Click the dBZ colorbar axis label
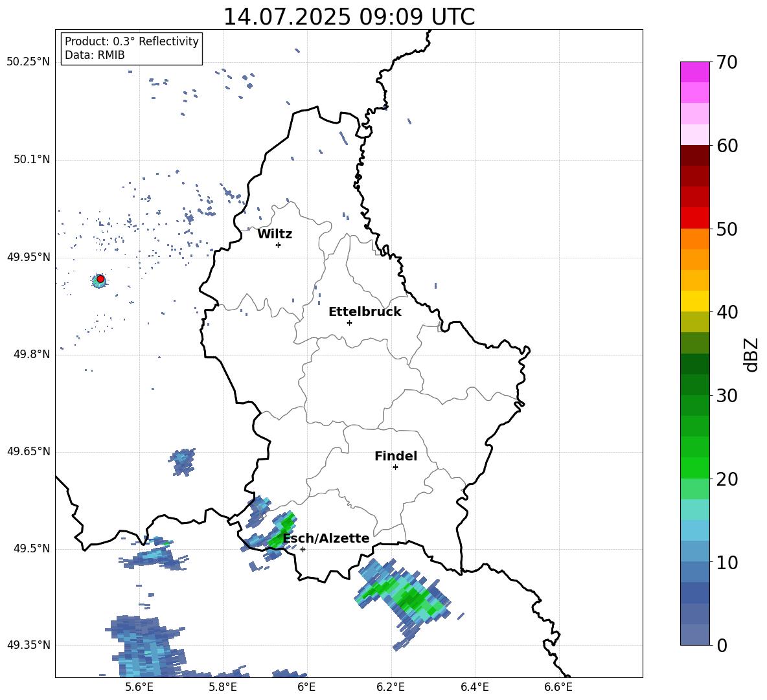This screenshot has height=700, width=767. click(x=751, y=354)
